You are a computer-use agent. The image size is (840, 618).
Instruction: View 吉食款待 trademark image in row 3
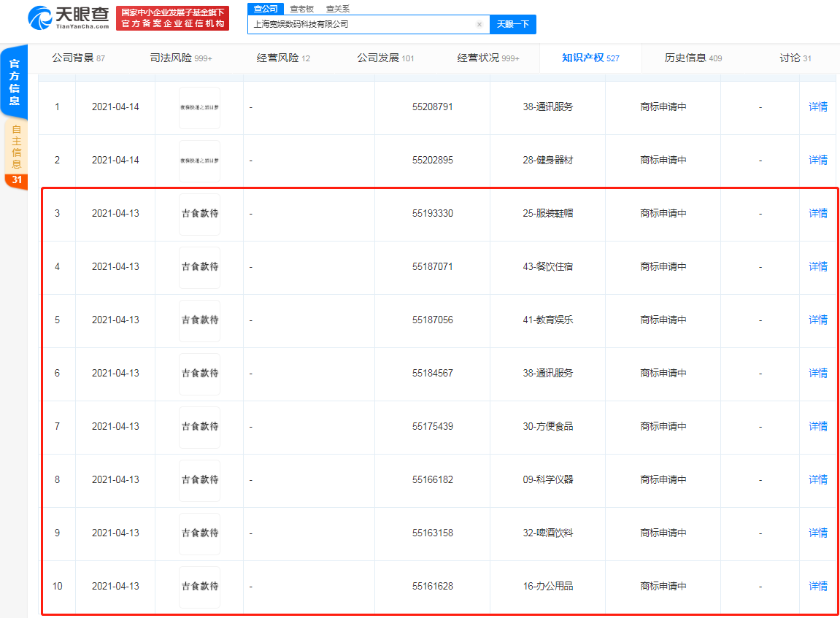[x=199, y=214]
